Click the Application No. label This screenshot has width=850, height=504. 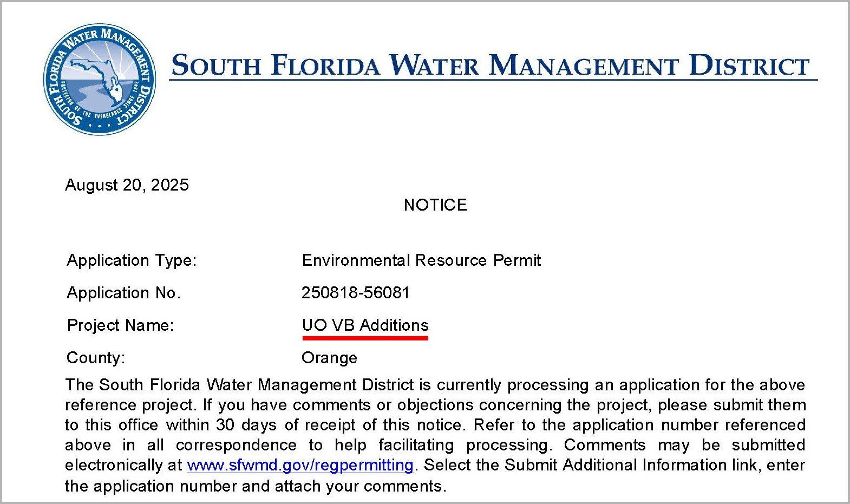click(x=123, y=293)
